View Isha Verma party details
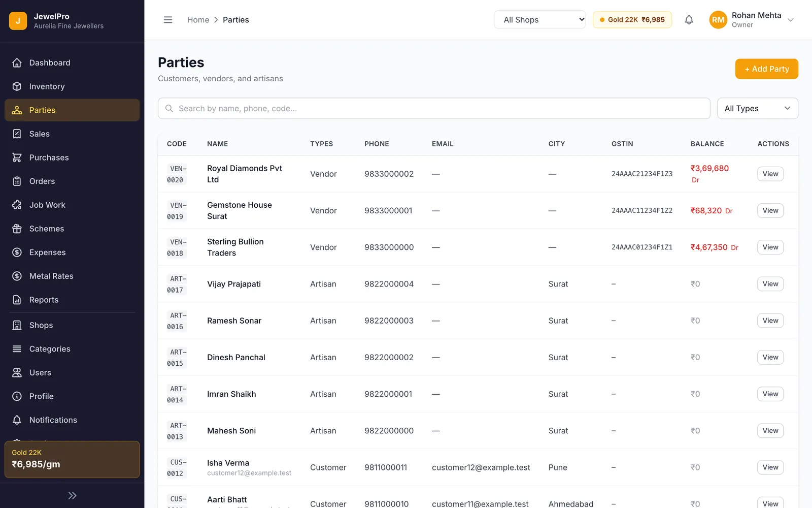Viewport: 812px width, 508px height. coord(770,467)
